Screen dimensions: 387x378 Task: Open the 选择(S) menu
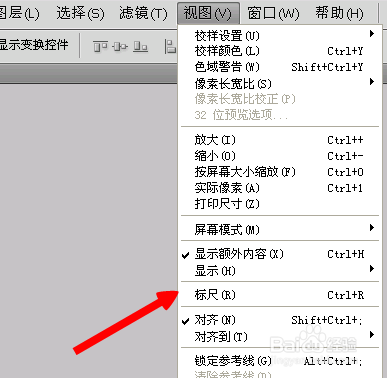coord(80,13)
